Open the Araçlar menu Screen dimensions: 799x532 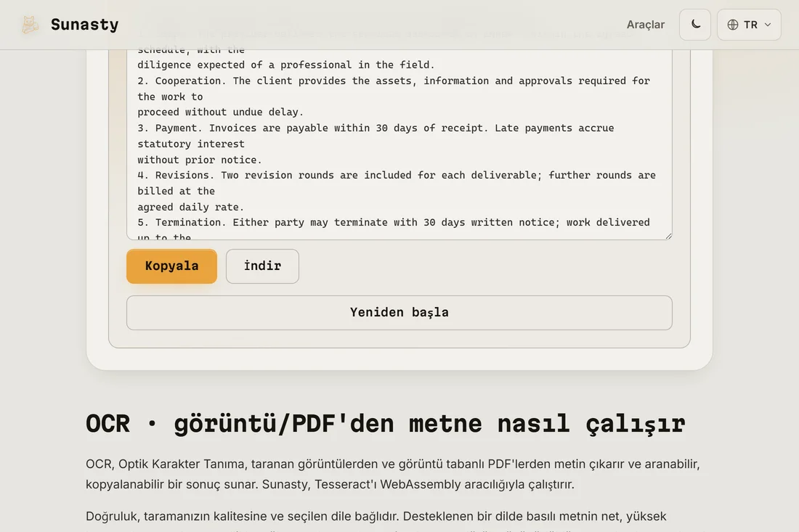tap(645, 25)
